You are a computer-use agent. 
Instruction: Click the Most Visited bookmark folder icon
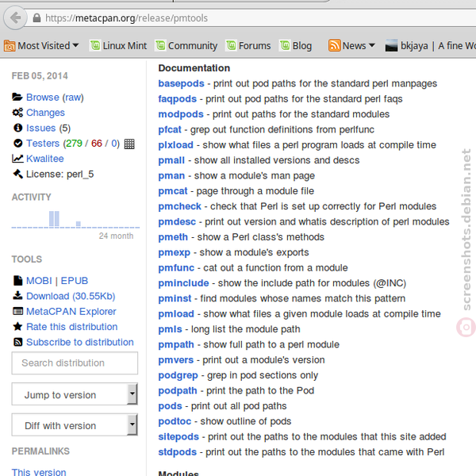[x=10, y=46]
